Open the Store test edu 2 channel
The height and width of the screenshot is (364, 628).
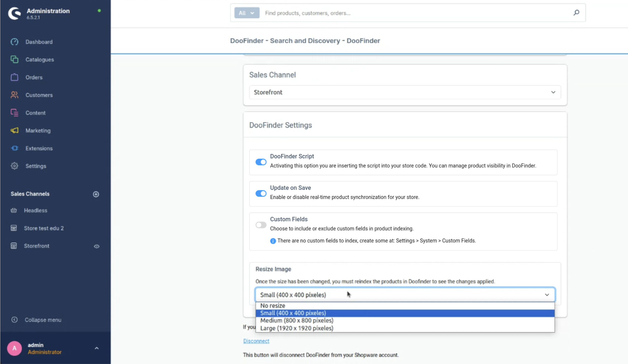point(44,228)
